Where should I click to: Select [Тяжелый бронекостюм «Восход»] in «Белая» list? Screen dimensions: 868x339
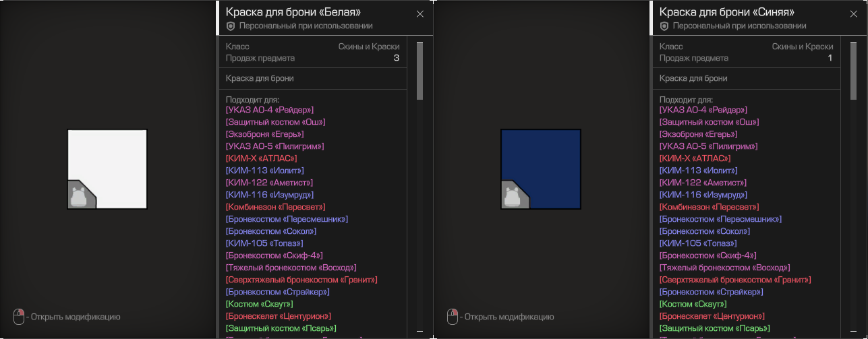(291, 268)
